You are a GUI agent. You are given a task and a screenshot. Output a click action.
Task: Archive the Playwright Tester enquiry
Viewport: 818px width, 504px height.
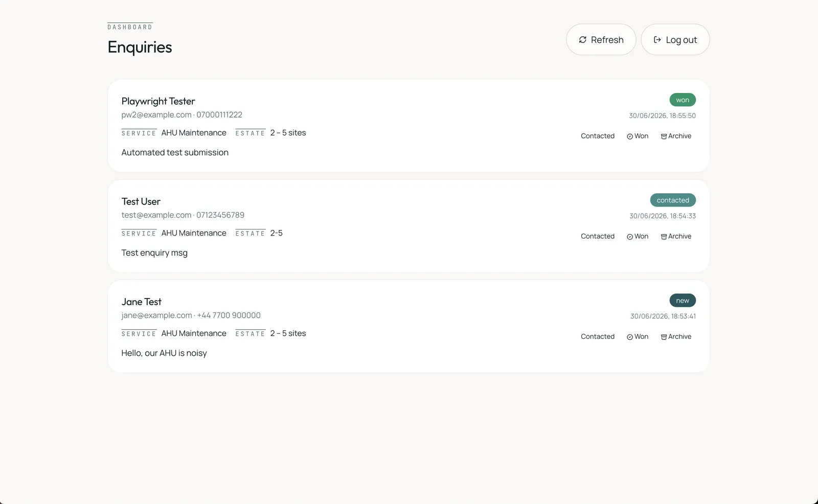point(676,136)
